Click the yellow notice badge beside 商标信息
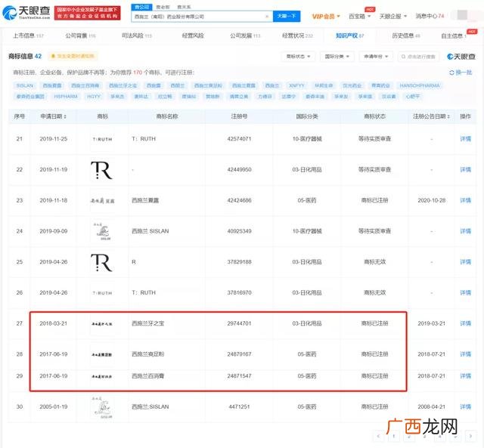 [73, 56]
